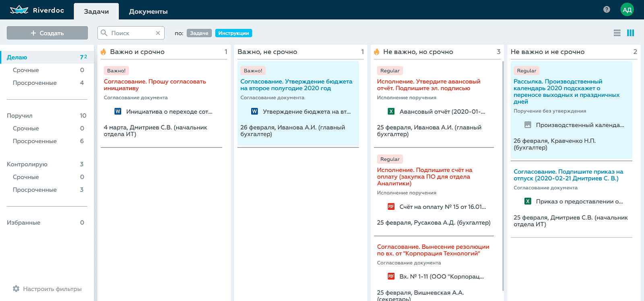The height and width of the screenshot is (301, 644).
Task: Click the Создать button
Action: pos(47,33)
